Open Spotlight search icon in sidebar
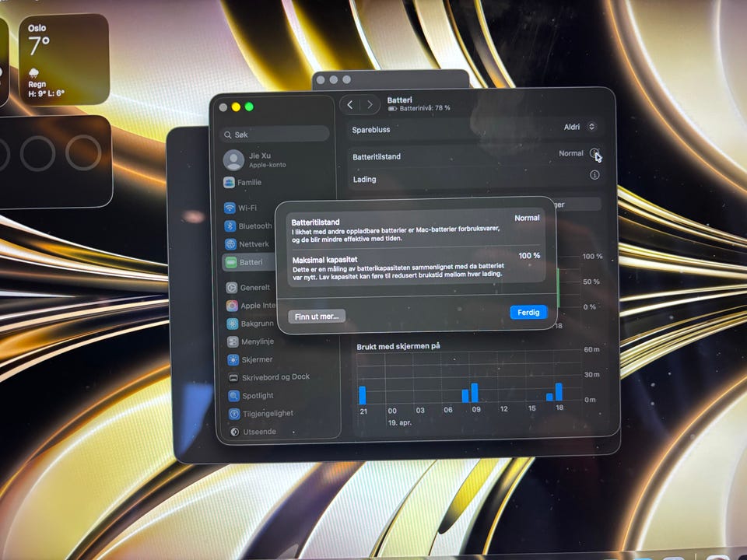Viewport: 747px width, 560px height. [234, 396]
